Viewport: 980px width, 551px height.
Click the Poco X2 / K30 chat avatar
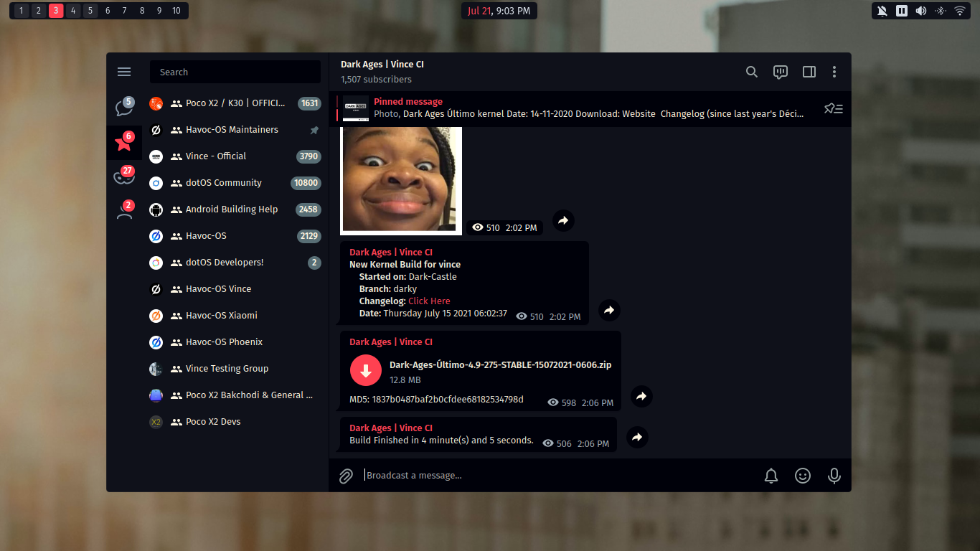coord(156,103)
